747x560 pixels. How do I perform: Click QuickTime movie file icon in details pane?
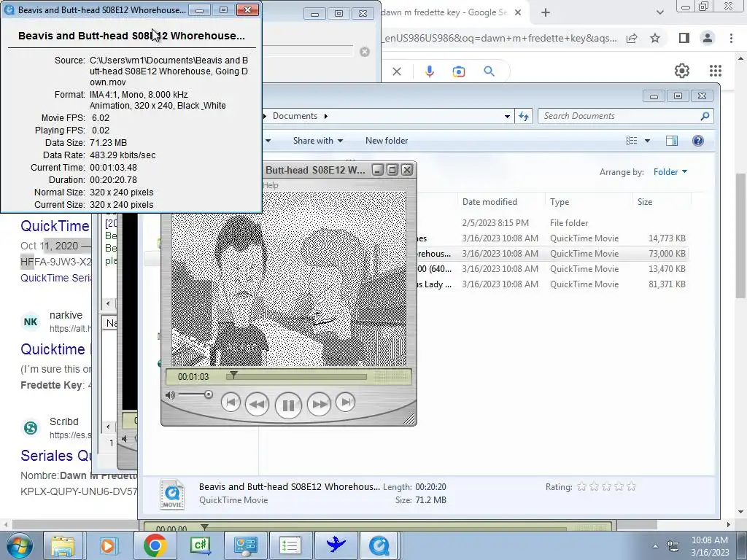(x=172, y=494)
